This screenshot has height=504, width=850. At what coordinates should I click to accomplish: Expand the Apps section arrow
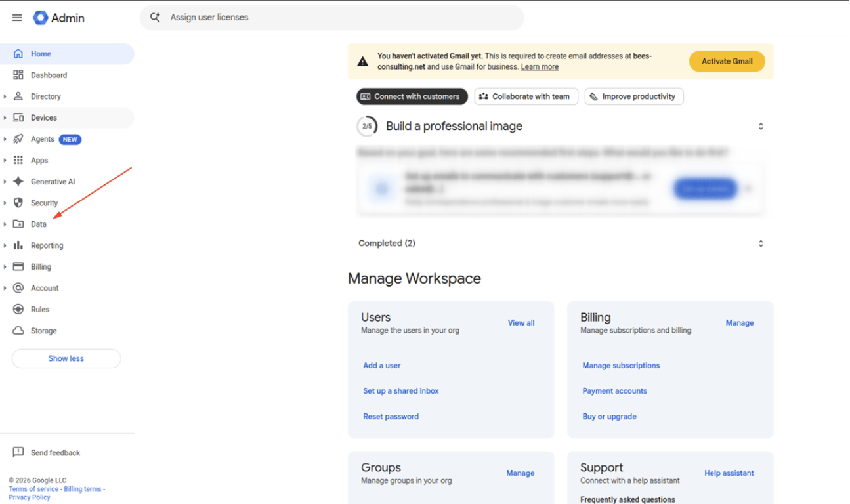(x=5, y=160)
